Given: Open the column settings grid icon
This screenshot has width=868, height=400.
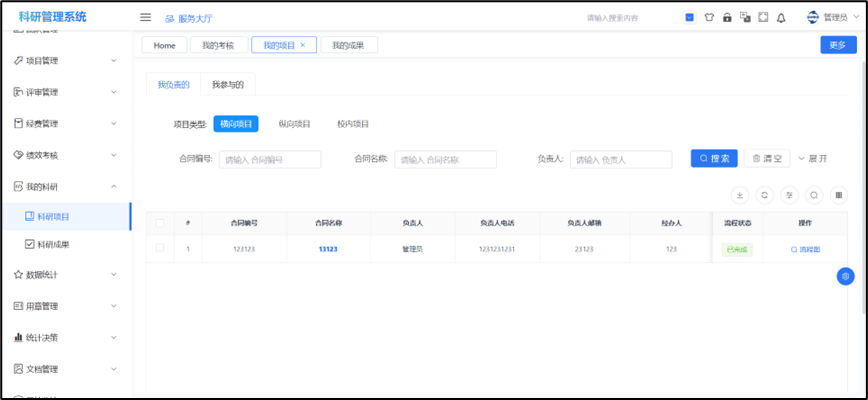Looking at the screenshot, I should point(839,195).
